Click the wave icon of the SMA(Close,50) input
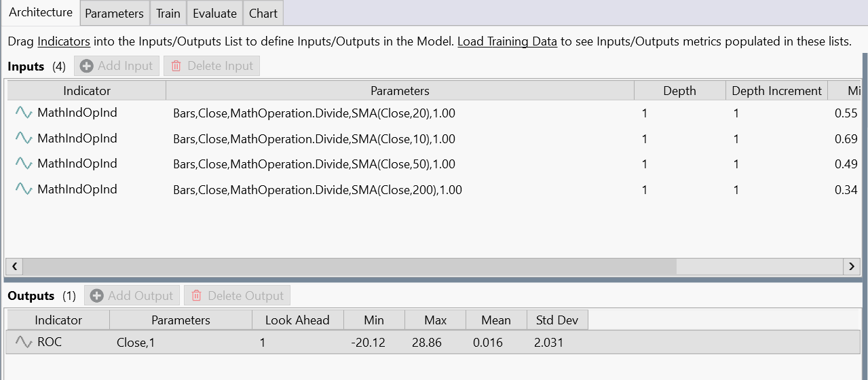The image size is (868, 380). (24, 164)
